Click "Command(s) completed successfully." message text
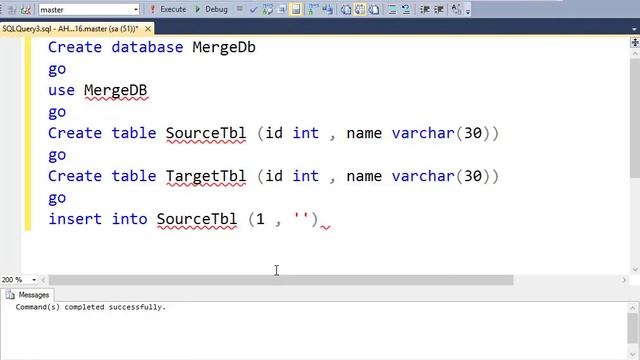This screenshot has width=640, height=360. 91,307
